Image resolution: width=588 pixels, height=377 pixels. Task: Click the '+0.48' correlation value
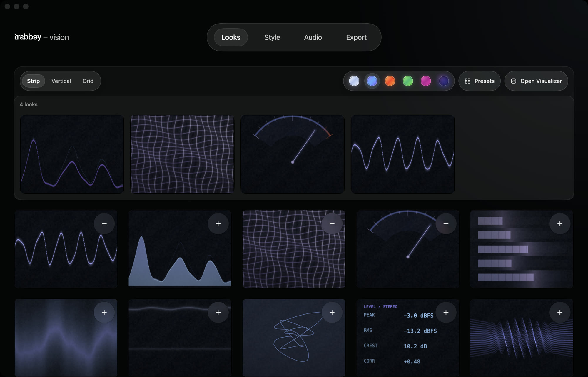[x=412, y=361]
